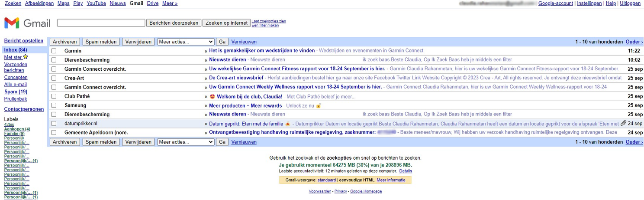Open Verzonden berichten folder
Screen dimensions: 644x200
tap(16, 67)
